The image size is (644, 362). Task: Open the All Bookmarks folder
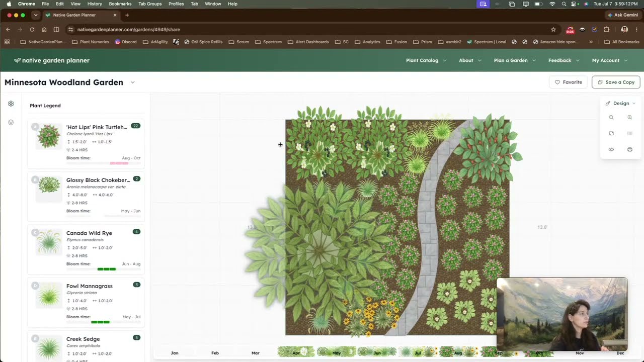tap(621, 42)
